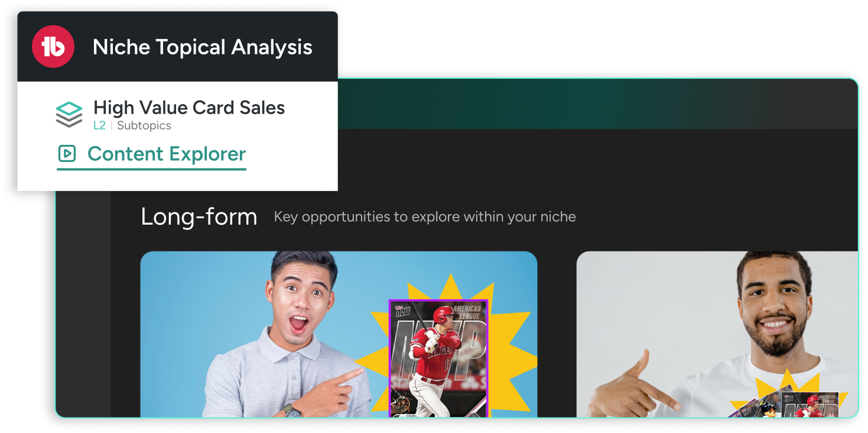Screen dimensions: 868x433
Task: Click the dark green top header bar
Action: point(597,104)
